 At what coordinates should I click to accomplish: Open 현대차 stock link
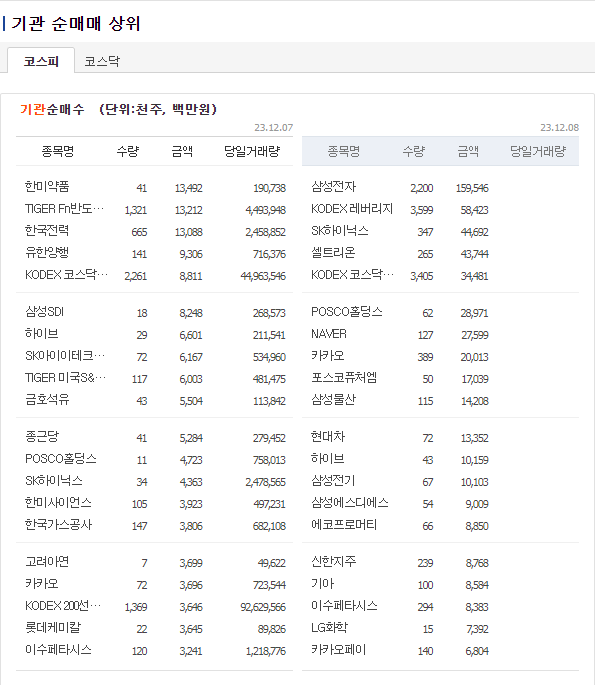(x=328, y=436)
